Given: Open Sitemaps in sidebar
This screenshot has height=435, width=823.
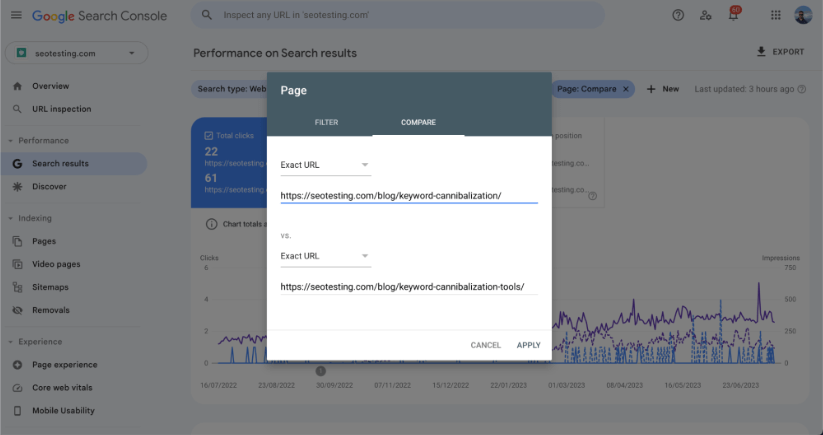Looking at the screenshot, I should point(50,287).
